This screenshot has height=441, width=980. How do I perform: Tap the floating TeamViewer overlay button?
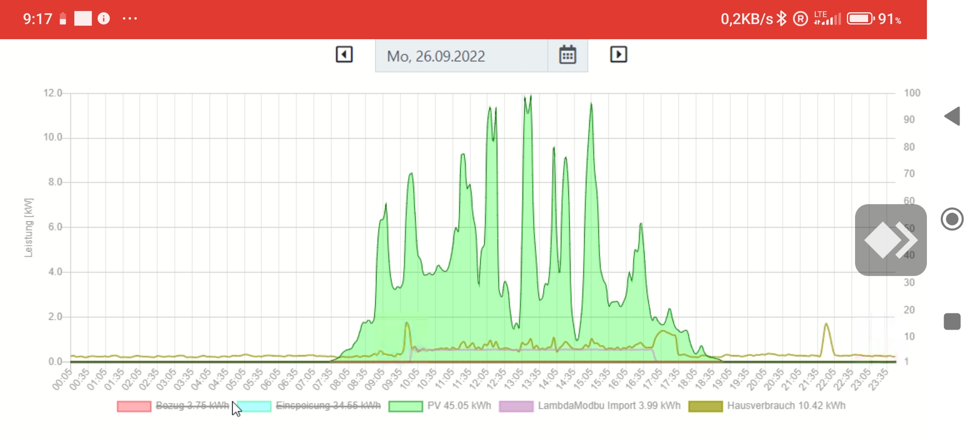coord(890,240)
